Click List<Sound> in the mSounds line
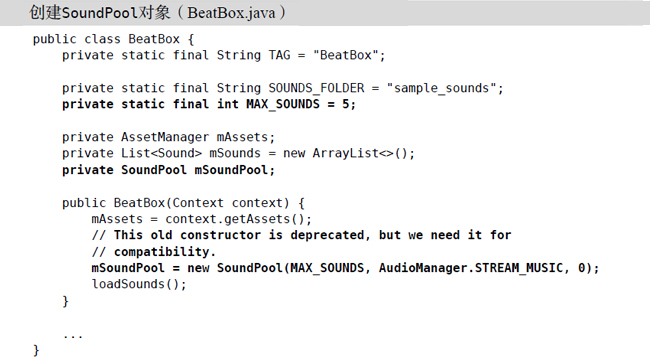This screenshot has width=650, height=364. pos(161,153)
